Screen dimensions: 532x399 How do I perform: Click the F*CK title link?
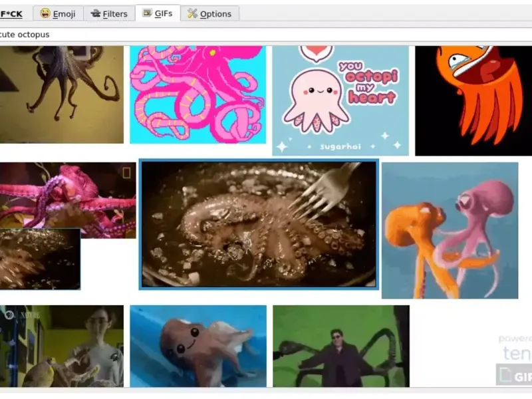tap(11, 14)
